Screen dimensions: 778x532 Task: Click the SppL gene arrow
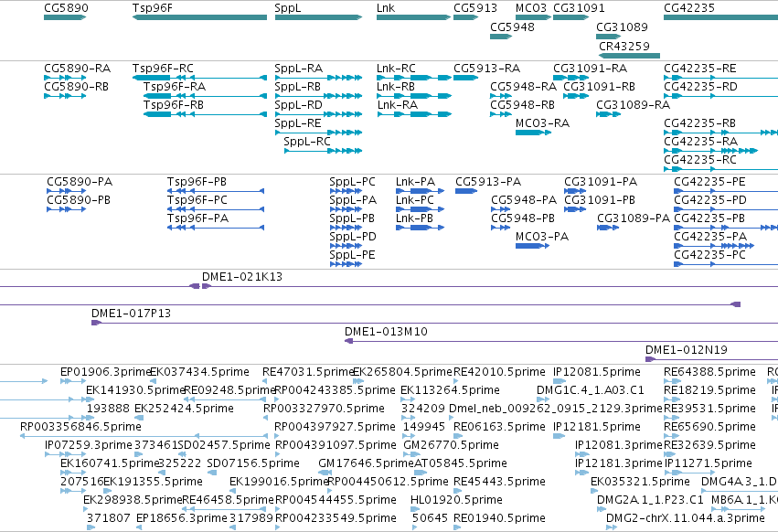tap(318, 17)
